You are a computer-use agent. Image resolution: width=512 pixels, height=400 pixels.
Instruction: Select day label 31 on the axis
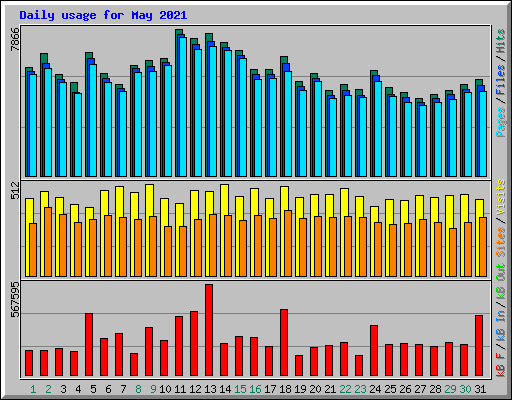[480, 389]
